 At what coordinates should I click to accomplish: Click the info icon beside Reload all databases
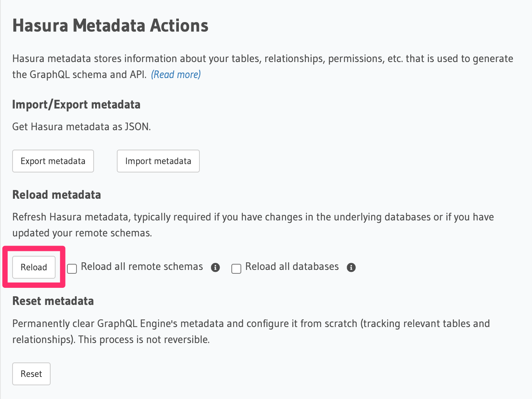(351, 268)
